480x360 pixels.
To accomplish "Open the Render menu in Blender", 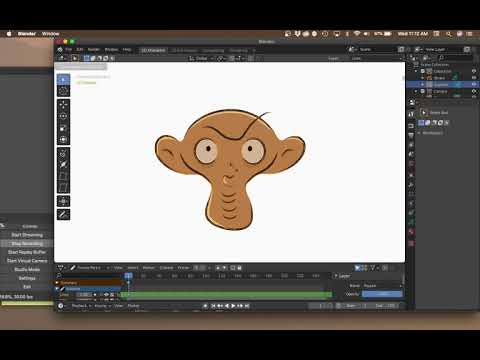I will (94, 50).
